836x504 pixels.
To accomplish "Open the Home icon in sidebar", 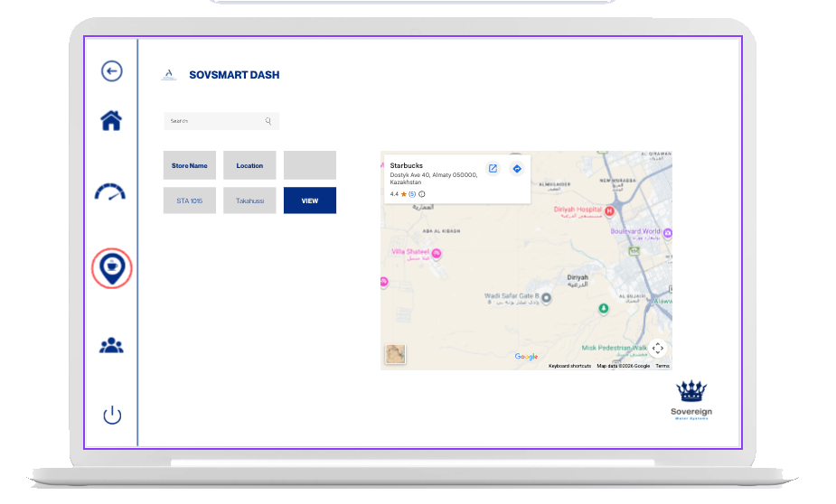I will (x=111, y=120).
